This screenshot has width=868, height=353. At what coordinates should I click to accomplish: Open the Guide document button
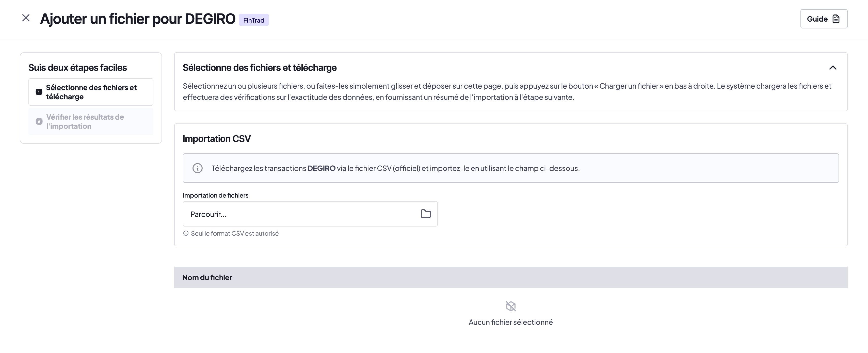[824, 19]
